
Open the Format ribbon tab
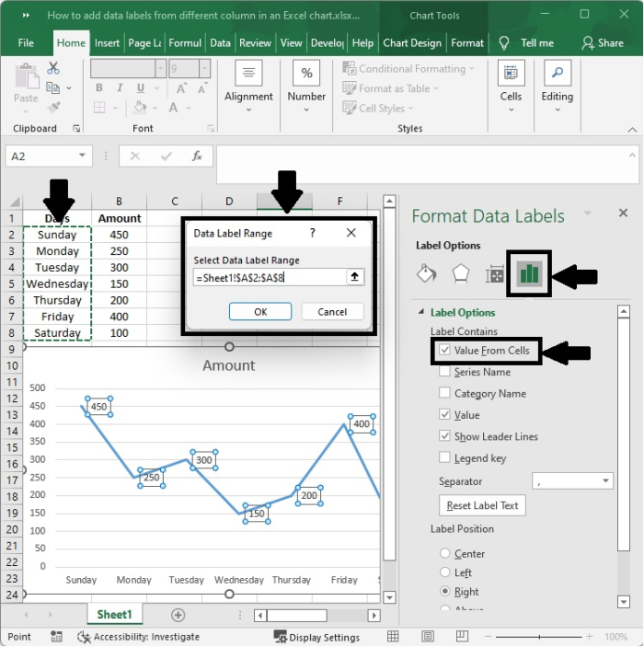click(x=467, y=43)
